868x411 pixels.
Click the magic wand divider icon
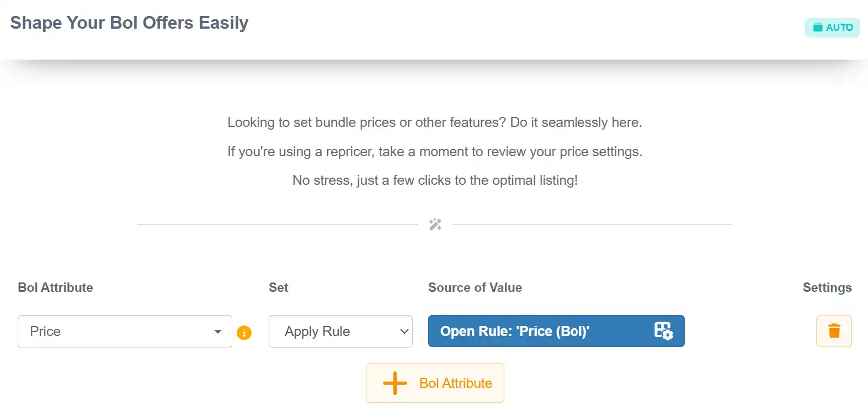tap(435, 225)
